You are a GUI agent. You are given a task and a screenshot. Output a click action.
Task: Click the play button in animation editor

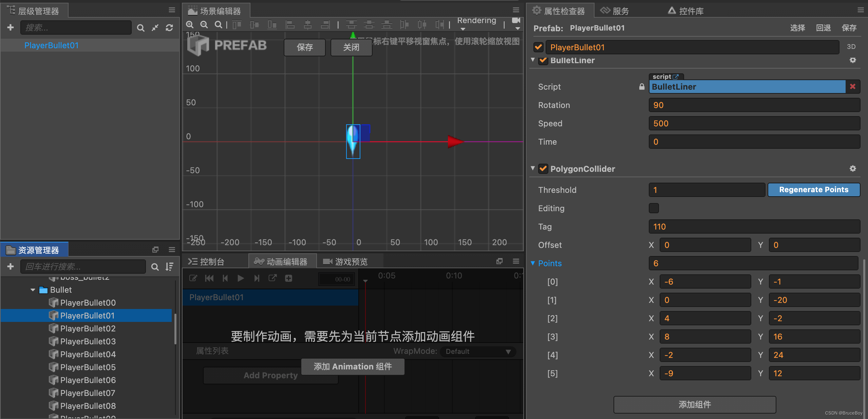241,279
